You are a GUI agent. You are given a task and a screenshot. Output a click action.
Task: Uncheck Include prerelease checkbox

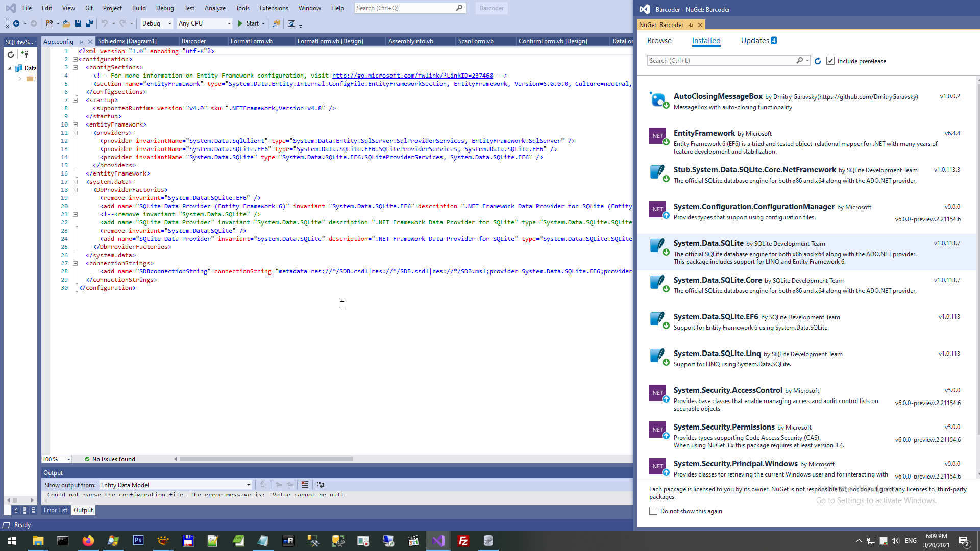coord(830,61)
